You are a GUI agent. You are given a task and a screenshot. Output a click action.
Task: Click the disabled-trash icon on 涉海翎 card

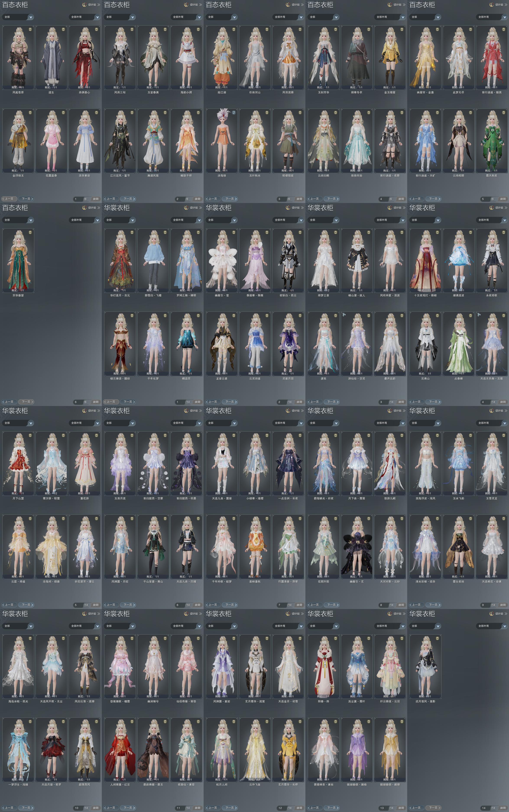(234, 112)
